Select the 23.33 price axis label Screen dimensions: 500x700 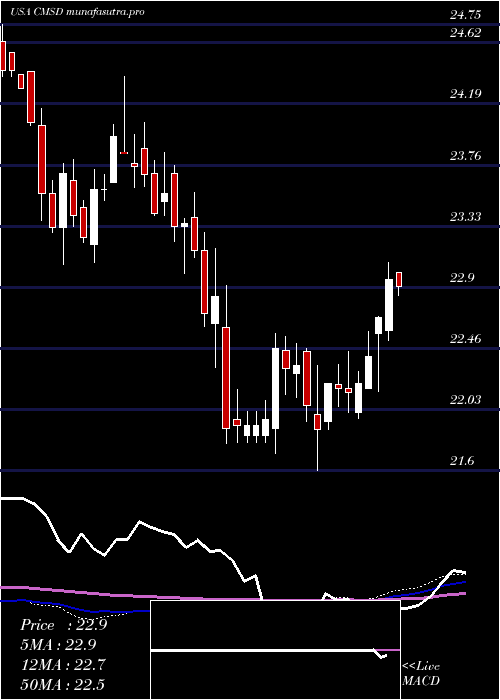[466, 217]
